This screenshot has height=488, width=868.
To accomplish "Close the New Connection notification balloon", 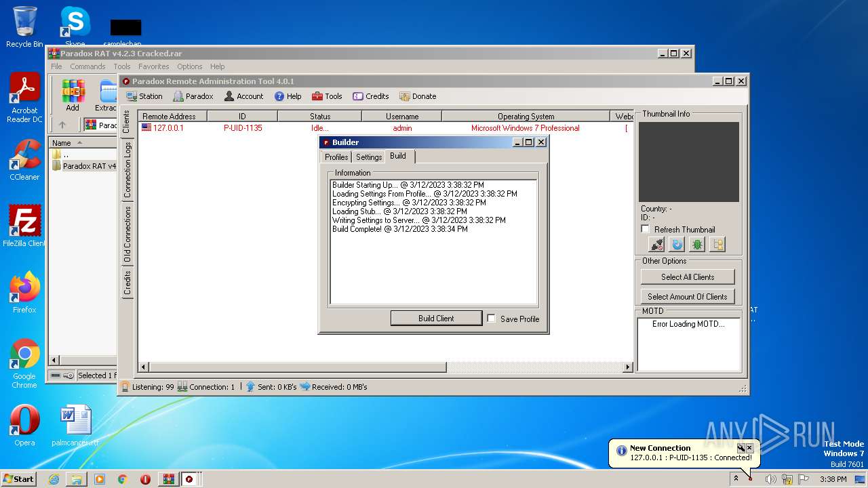I will tap(749, 448).
